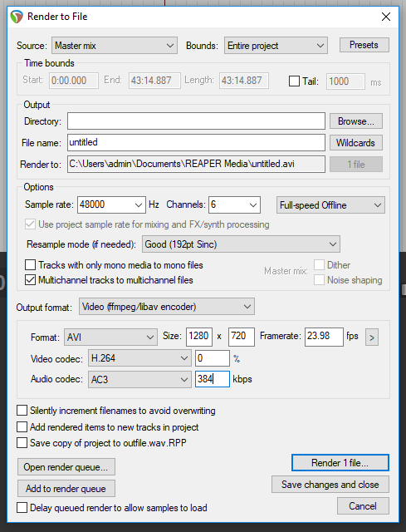Check Tracks with only mono media to mono files
The image size is (406, 532).
coord(30,264)
